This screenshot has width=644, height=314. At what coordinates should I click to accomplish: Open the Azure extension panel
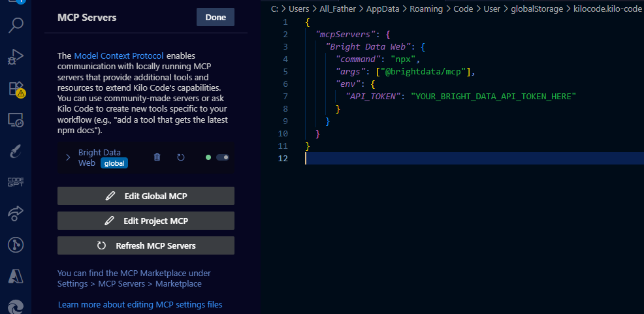tap(16, 276)
